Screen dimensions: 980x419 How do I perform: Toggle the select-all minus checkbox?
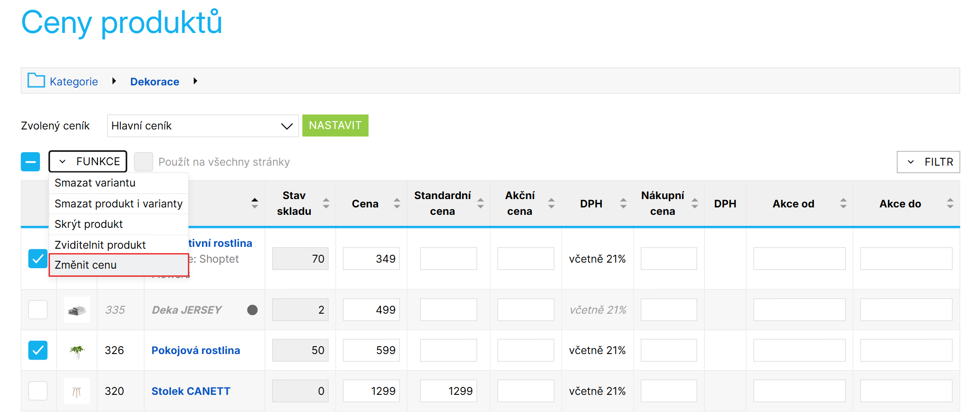coord(31,162)
